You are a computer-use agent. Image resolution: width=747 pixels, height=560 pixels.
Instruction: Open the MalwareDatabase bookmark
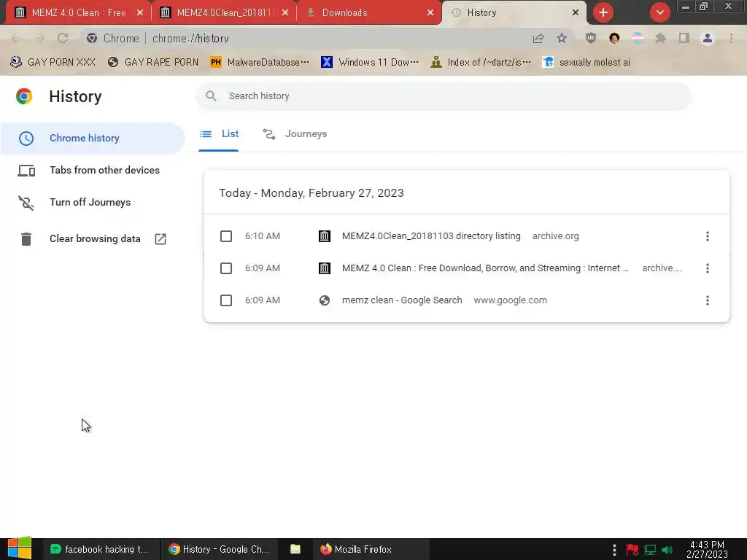260,63
